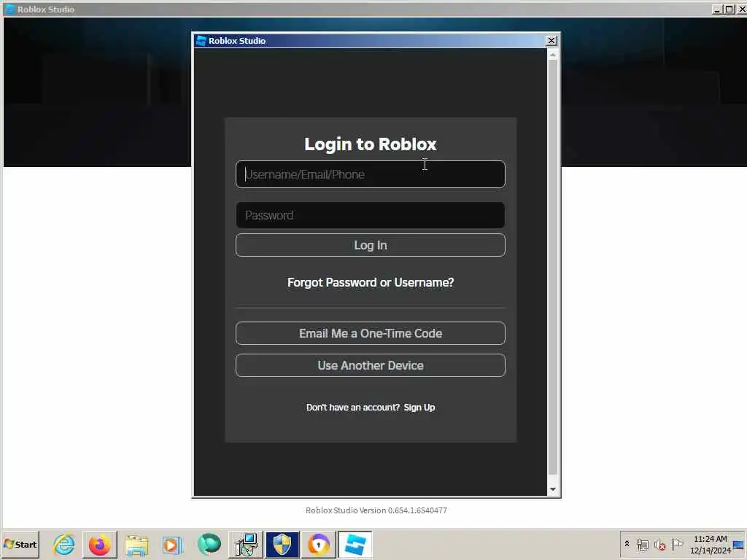
Task: Click the taskbar clock showing 11:24 AM
Action: pos(711,544)
